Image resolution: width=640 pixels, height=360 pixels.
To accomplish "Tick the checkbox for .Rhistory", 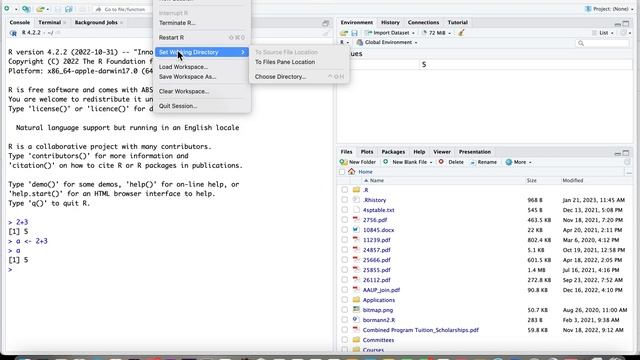I will coord(344,200).
